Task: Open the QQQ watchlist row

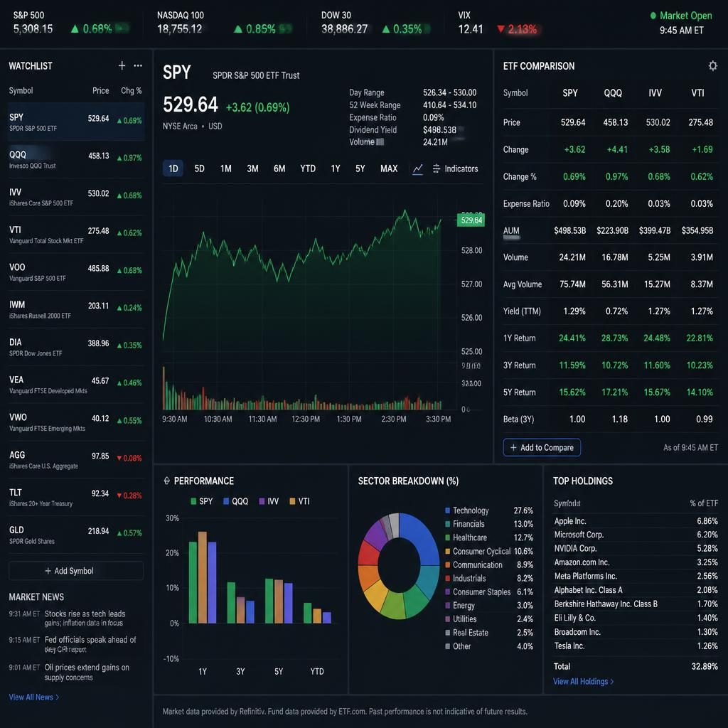Action: point(76,160)
